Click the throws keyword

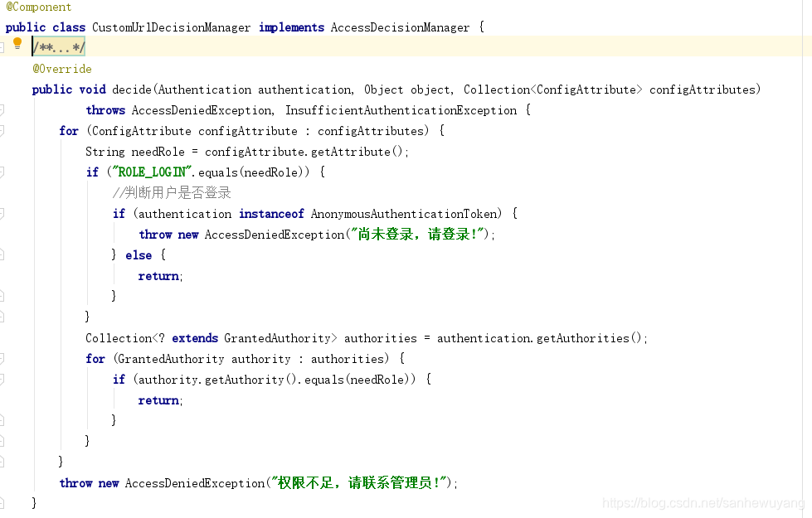coord(105,110)
